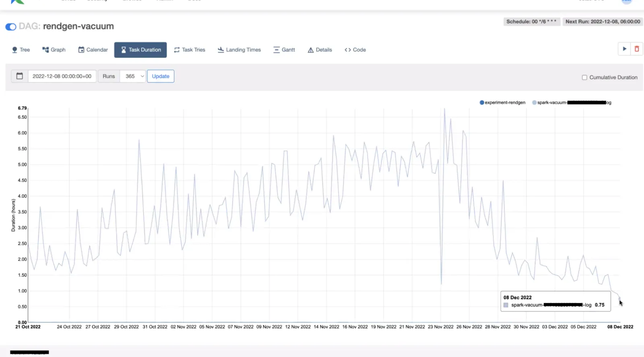The image size is (644, 357).
Task: Select the Task Duration tab
Action: [140, 50]
